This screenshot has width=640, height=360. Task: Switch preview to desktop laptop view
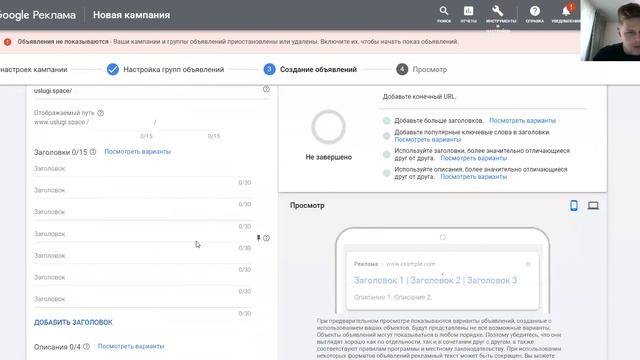pyautogui.click(x=593, y=205)
